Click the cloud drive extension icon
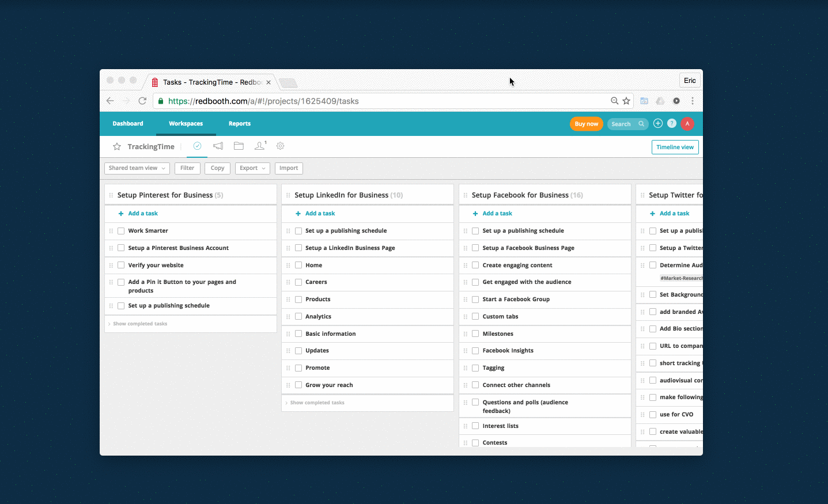828x504 pixels. point(660,101)
